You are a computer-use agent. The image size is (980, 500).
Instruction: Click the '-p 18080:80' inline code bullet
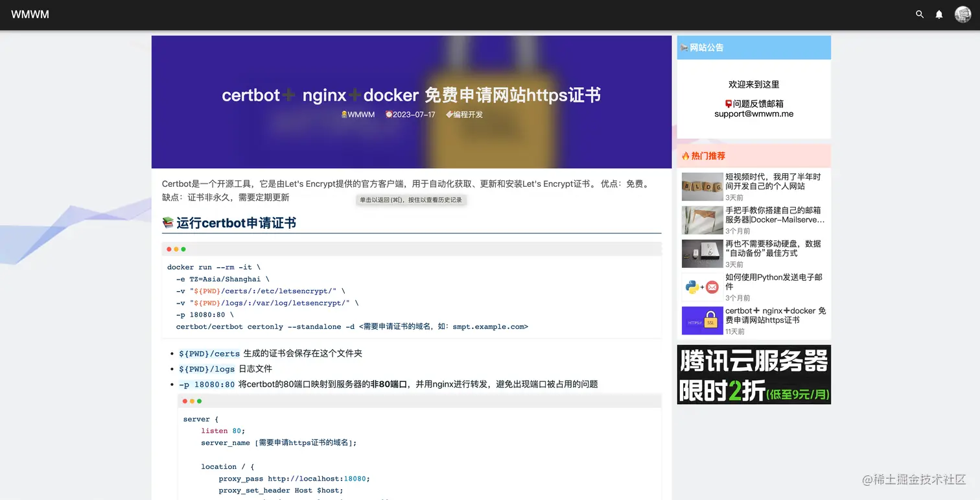click(x=207, y=385)
